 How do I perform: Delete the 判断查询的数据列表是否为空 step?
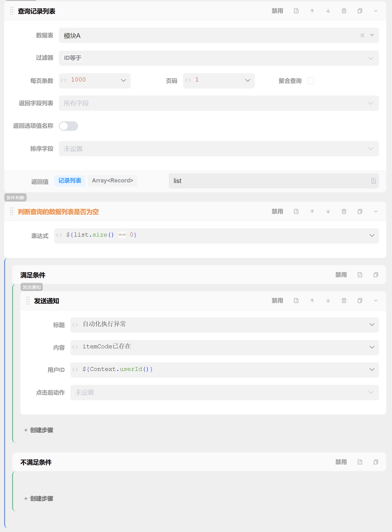(x=344, y=212)
